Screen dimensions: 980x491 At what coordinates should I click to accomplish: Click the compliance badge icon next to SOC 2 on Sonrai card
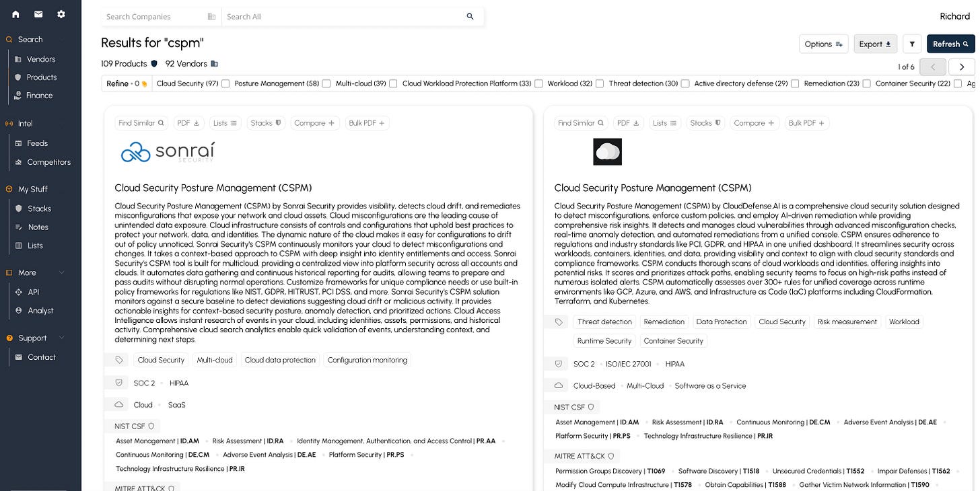(119, 383)
